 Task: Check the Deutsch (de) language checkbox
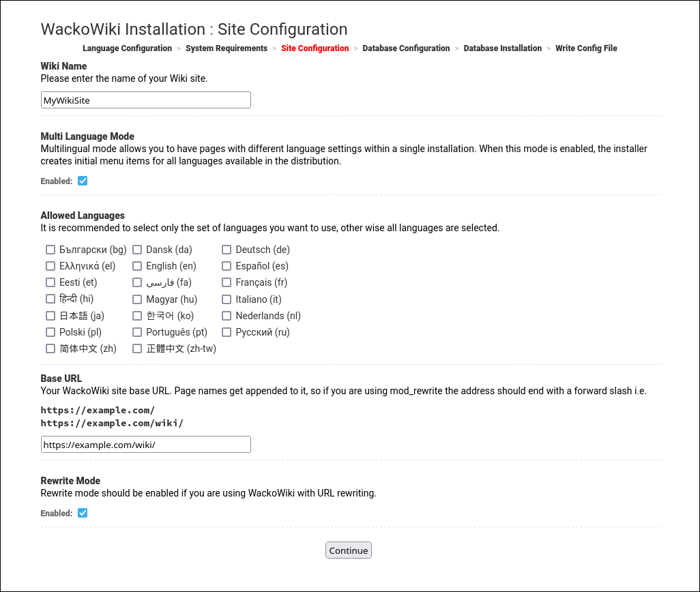point(227,250)
